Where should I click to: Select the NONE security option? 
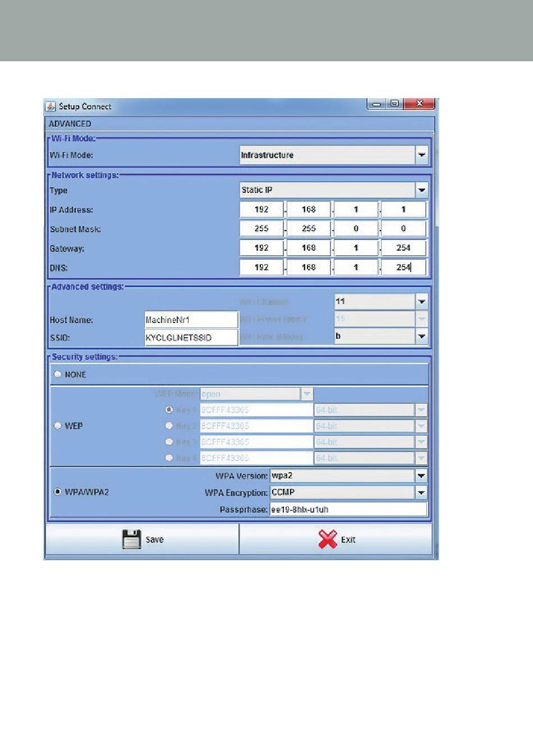pos(57,374)
